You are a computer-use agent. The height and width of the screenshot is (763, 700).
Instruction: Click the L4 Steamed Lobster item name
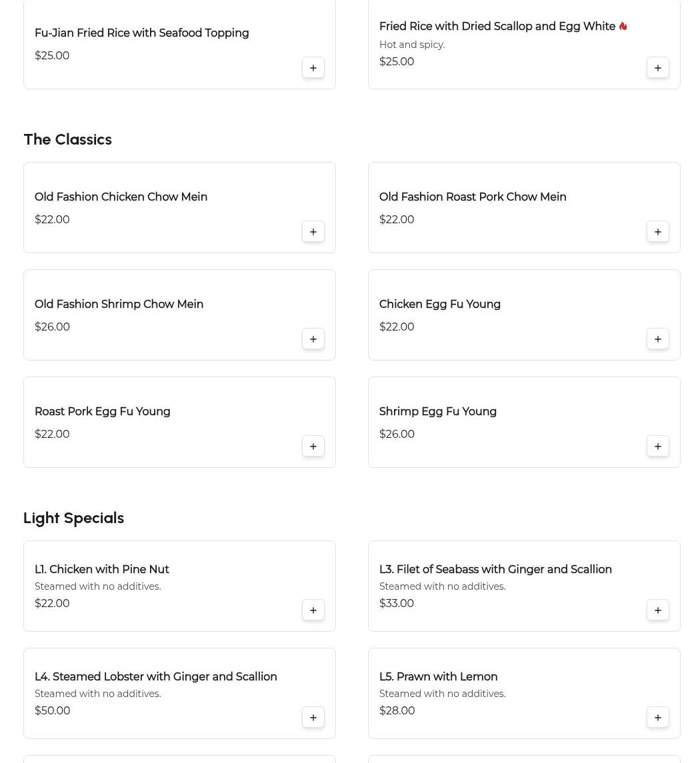155,677
